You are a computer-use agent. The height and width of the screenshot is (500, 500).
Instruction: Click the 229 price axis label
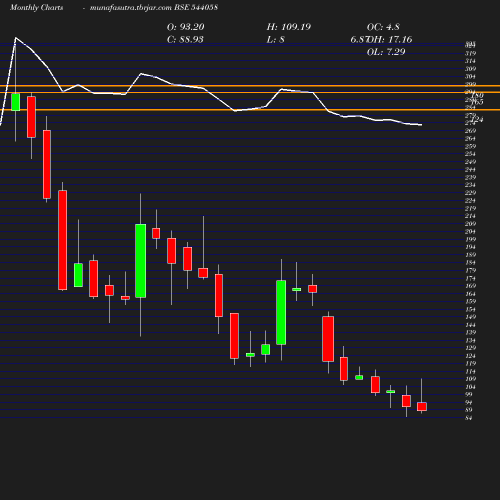470,193
